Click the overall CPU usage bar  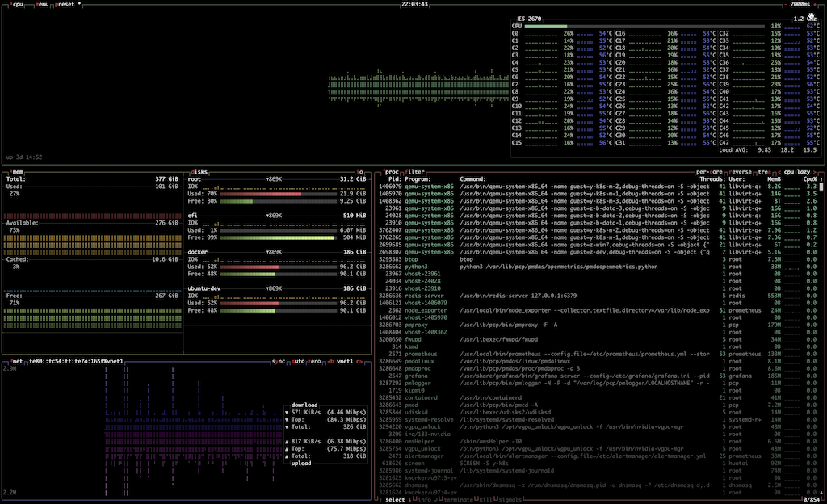(644, 27)
